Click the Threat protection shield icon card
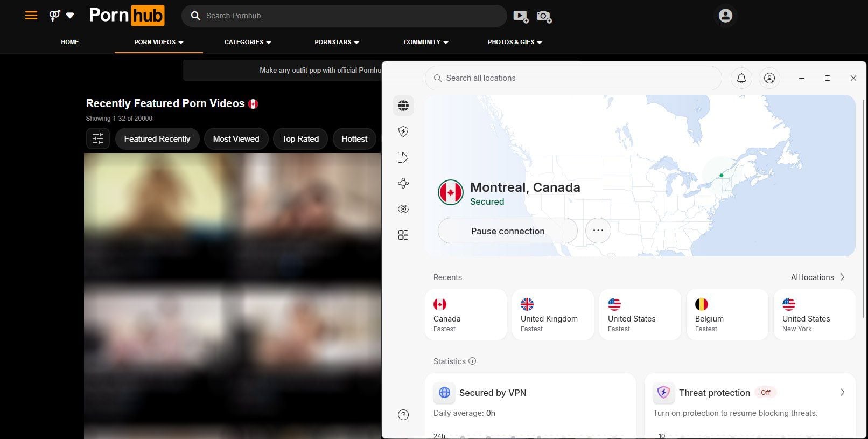 [x=664, y=393]
